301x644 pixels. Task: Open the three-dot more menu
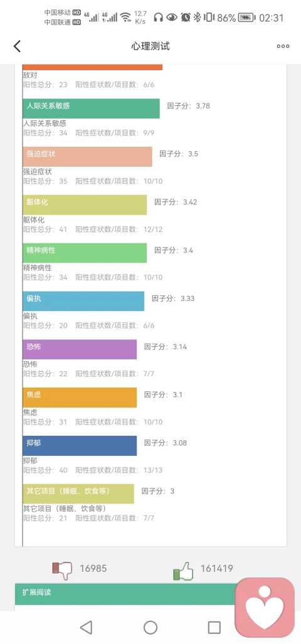[x=283, y=46]
